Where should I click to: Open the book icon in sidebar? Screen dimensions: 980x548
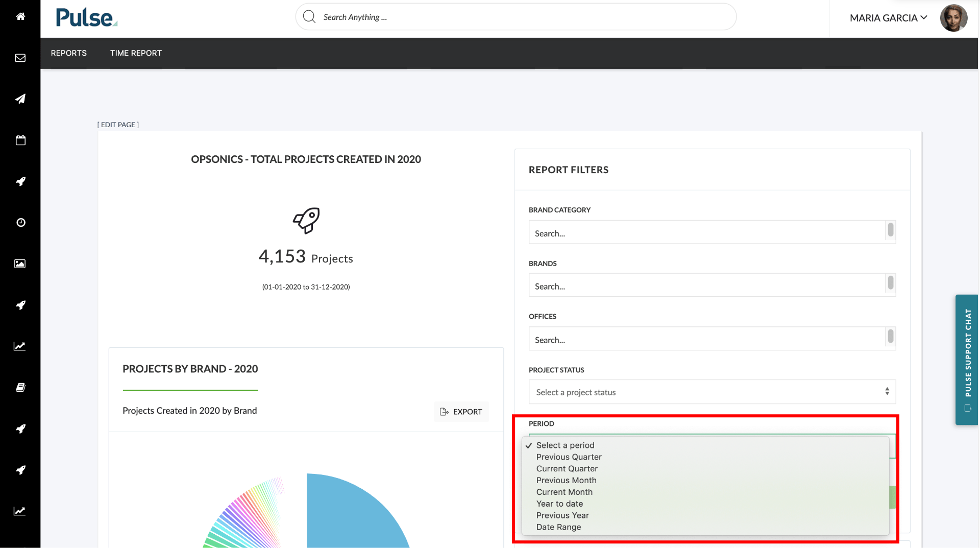coord(20,387)
